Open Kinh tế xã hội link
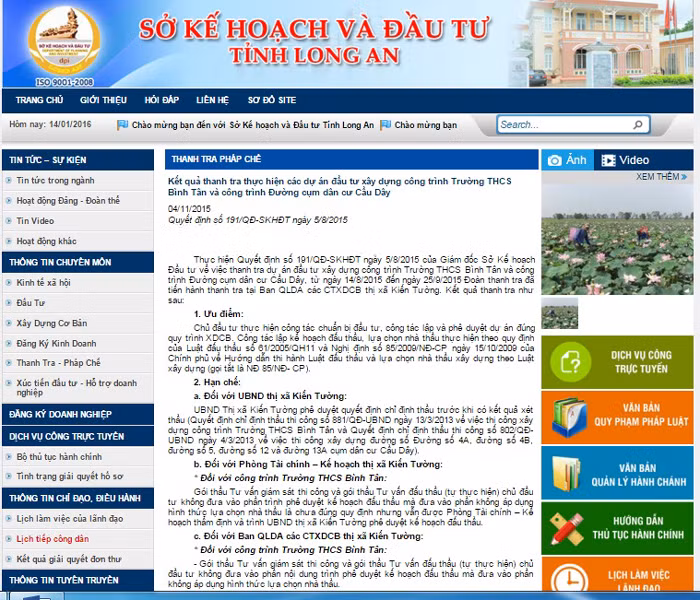This screenshot has height=600, width=700. (43, 283)
